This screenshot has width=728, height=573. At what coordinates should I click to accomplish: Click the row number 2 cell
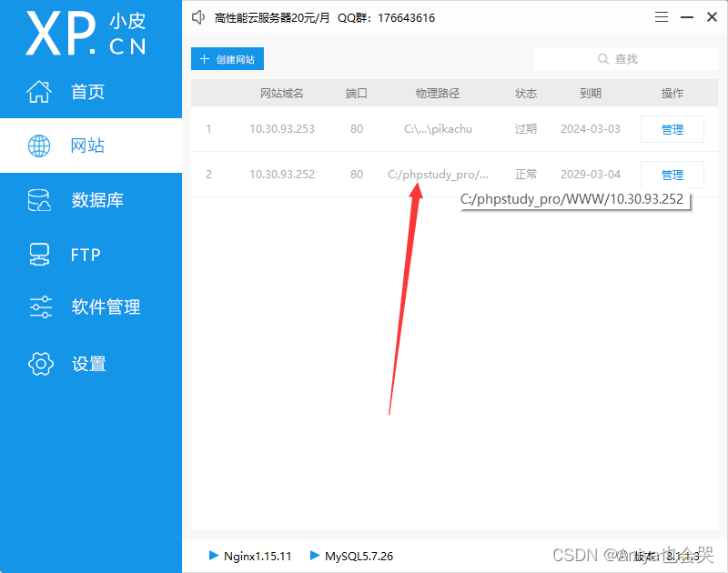(209, 174)
